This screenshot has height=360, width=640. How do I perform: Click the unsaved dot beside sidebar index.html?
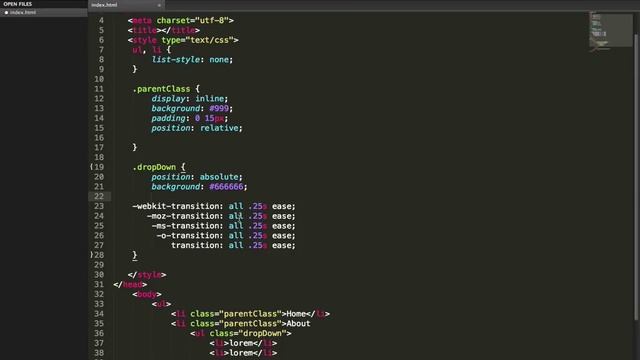point(7,13)
